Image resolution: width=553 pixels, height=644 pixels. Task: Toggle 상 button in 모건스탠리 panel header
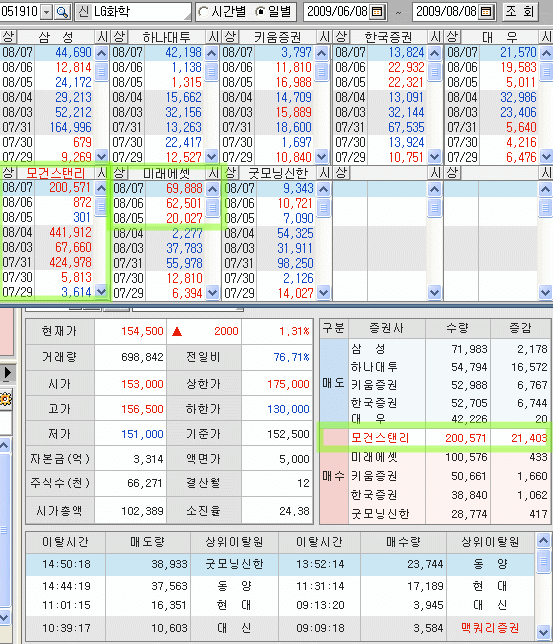[8, 173]
